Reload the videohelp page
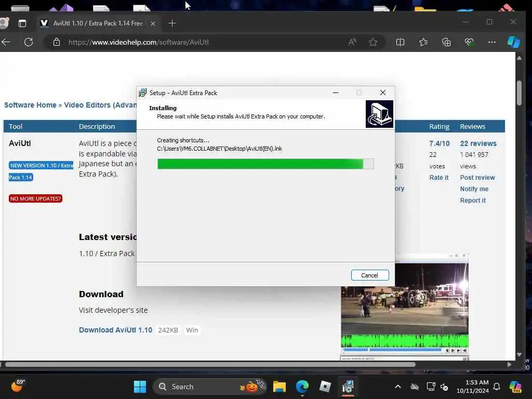 click(x=29, y=42)
